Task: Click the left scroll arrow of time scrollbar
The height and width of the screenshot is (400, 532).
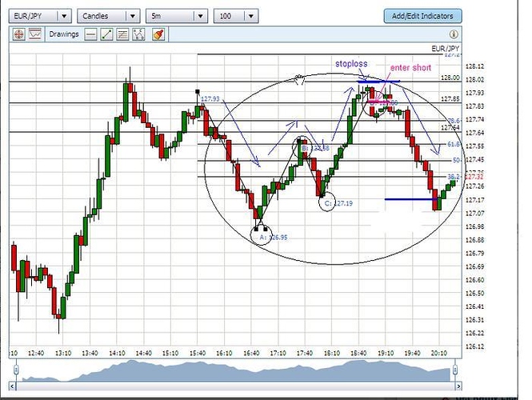Action: click(x=12, y=386)
